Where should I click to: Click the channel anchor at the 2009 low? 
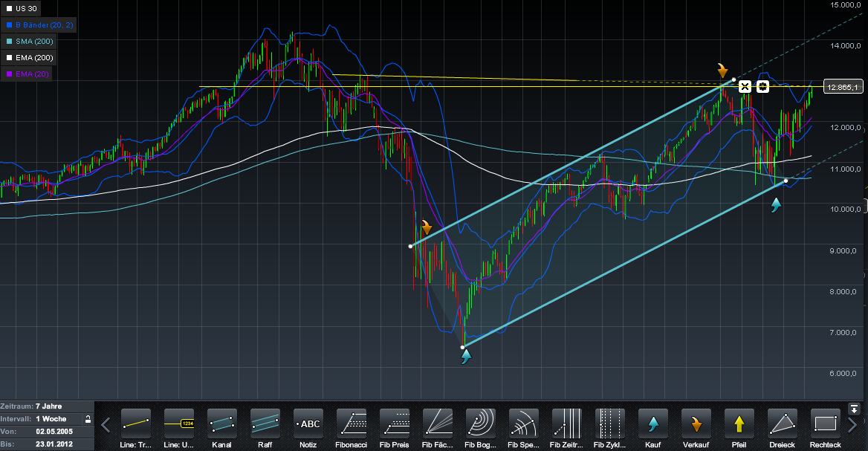pos(463,347)
